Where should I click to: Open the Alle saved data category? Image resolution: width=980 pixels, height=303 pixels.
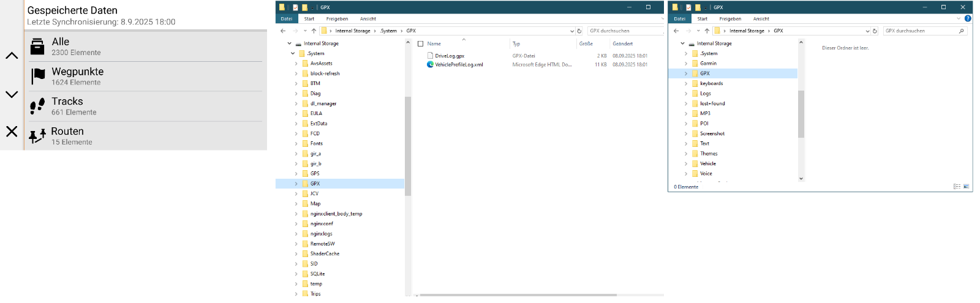click(145, 47)
